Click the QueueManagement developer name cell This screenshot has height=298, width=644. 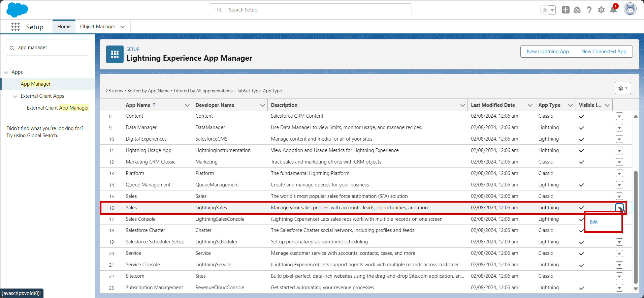point(217,185)
